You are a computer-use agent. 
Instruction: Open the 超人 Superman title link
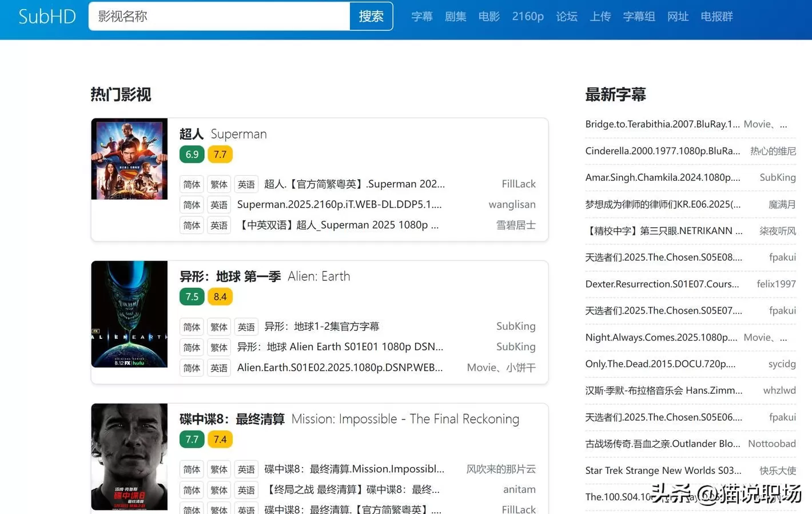coord(223,134)
